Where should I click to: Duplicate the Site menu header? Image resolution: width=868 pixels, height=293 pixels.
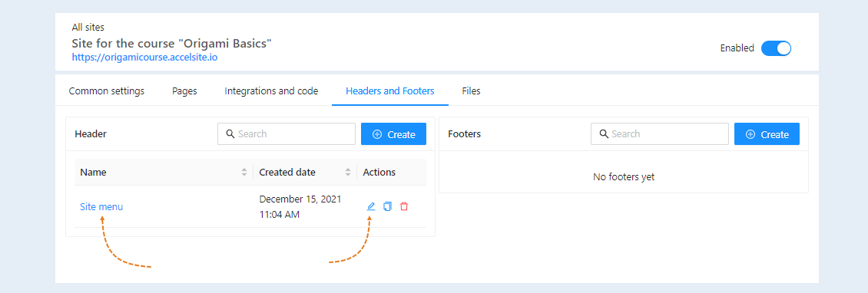point(387,206)
